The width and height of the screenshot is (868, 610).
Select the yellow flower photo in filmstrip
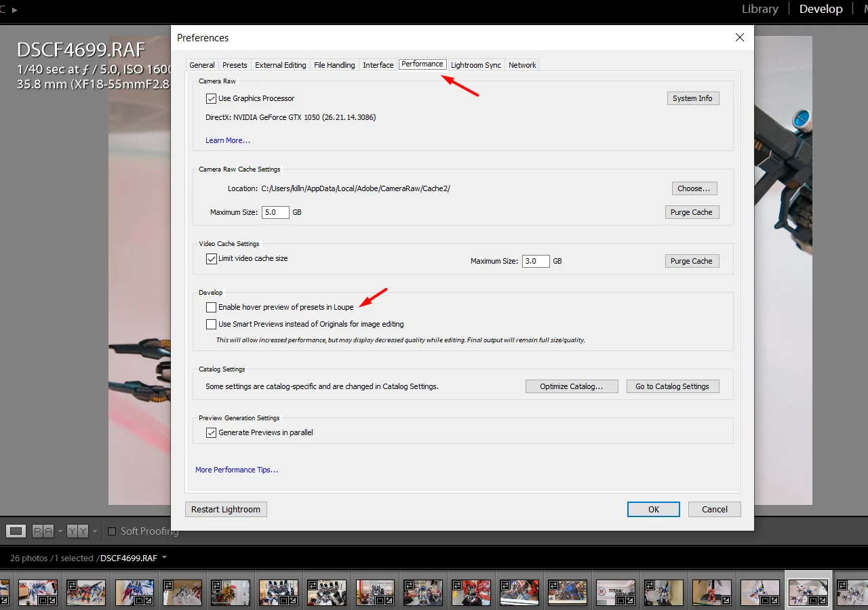click(x=231, y=592)
